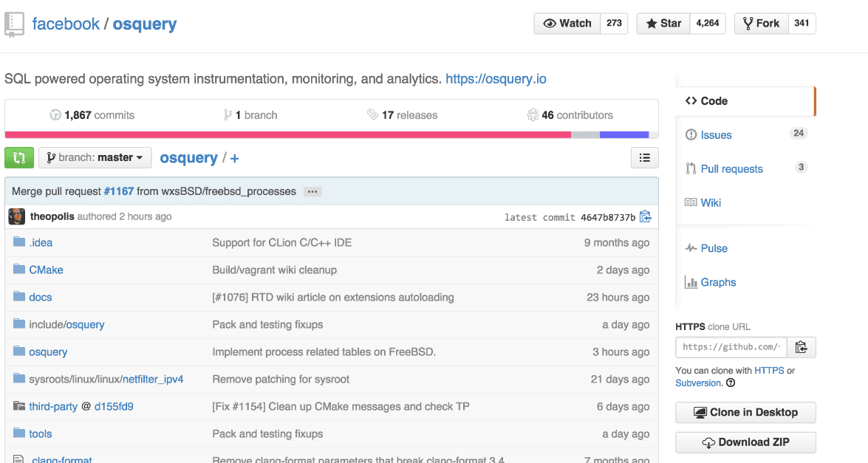Star the osquery repository
This screenshot has width=868, height=463.
point(663,23)
